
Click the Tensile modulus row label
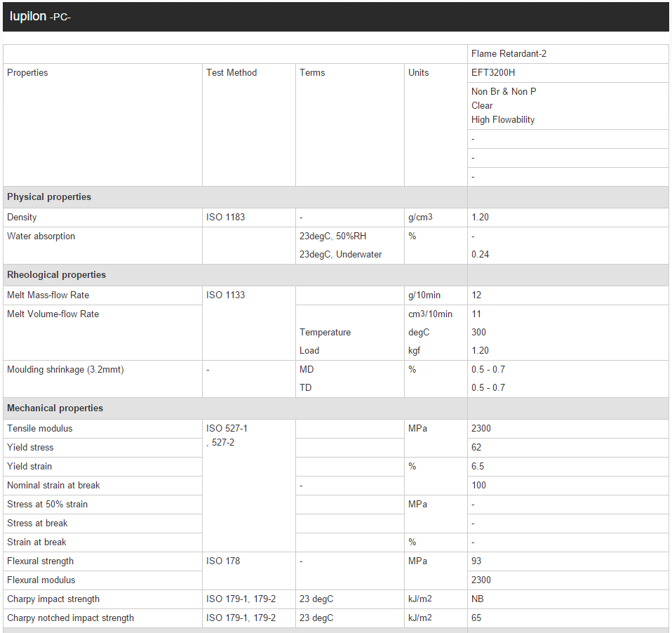(x=39, y=428)
